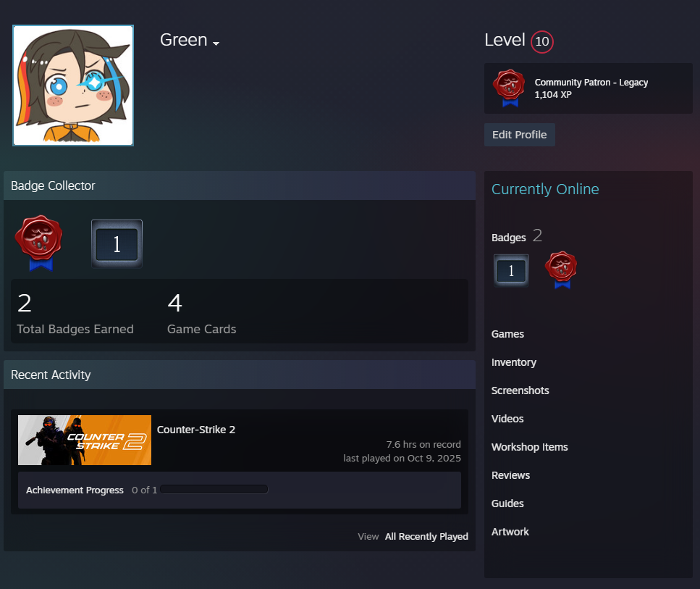Open the Inventory link
The height and width of the screenshot is (589, 700).
(514, 362)
